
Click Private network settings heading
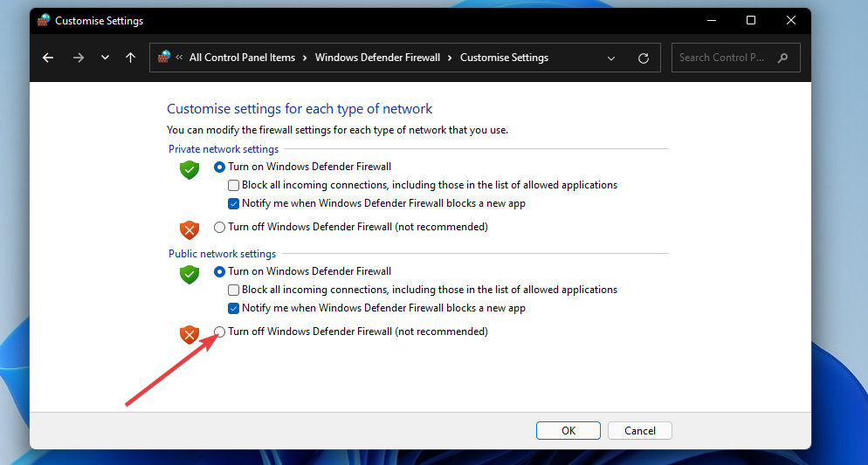point(224,149)
